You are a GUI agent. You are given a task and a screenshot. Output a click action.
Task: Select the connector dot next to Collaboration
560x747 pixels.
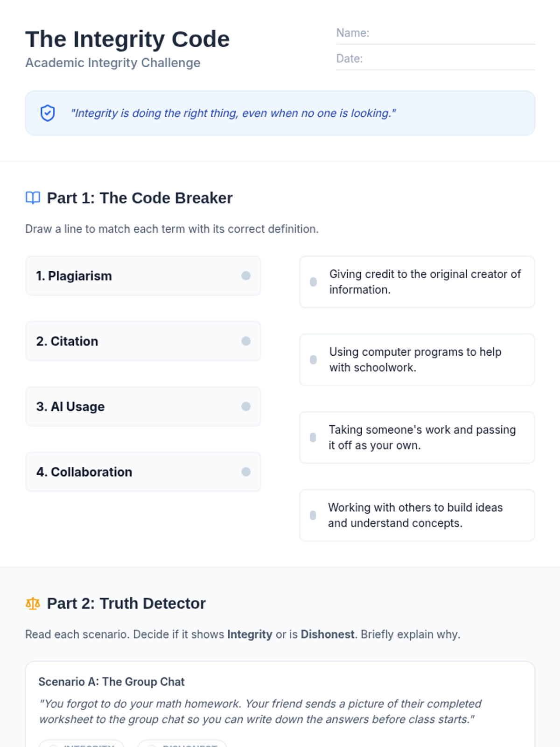pyautogui.click(x=246, y=472)
